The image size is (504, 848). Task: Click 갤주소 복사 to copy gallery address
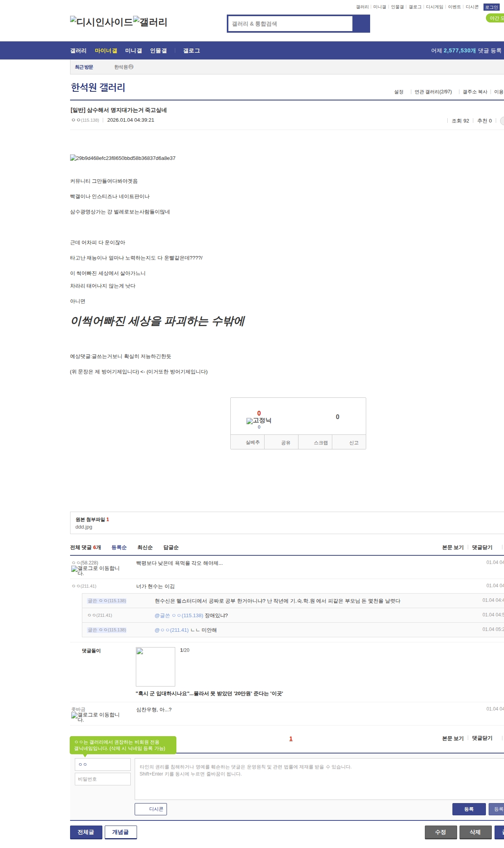click(x=475, y=92)
